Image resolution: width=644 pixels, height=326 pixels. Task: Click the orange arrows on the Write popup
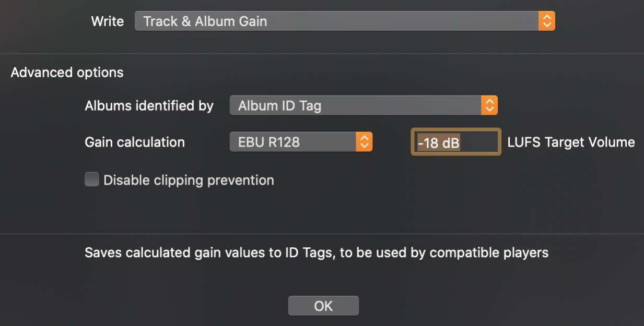click(x=547, y=21)
